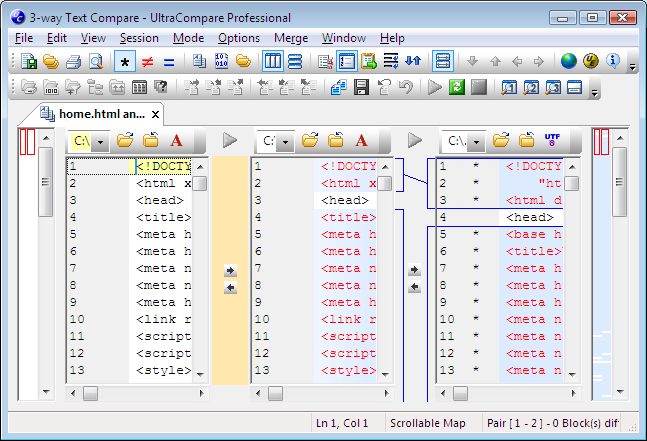Click third pane horizontal scrollbar thumb
Viewport: 647px width, 441px height.
point(460,394)
